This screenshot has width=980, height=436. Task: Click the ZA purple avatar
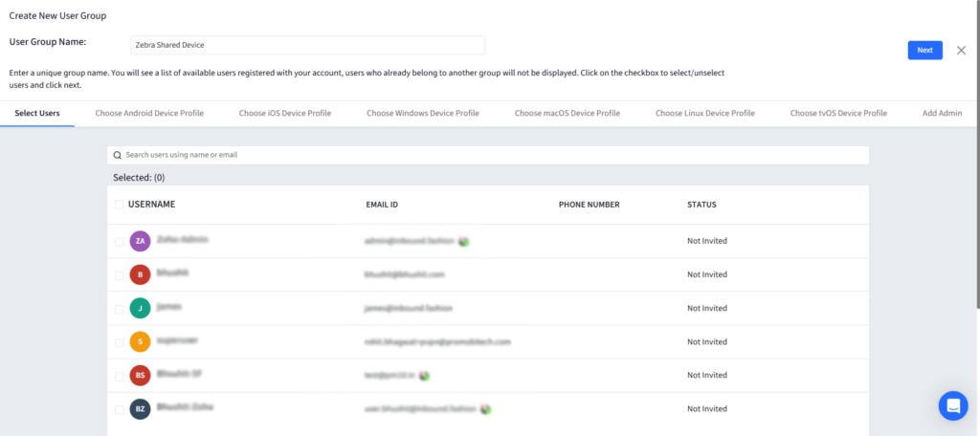point(140,241)
